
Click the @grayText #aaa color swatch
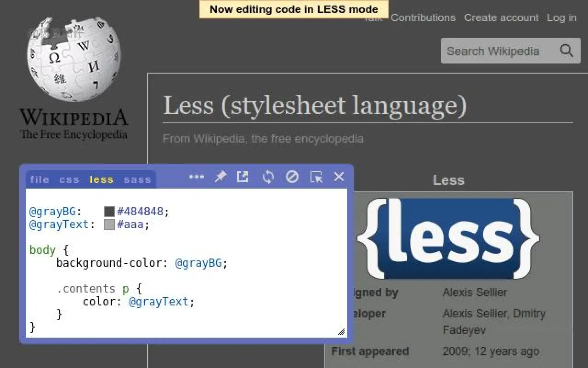click(109, 224)
